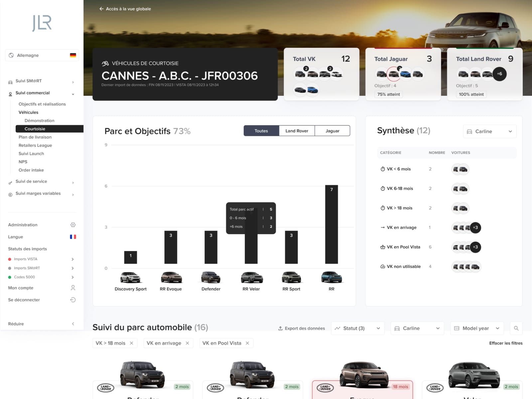Open the Carline filter dropdown in Suivi du parc

click(417, 328)
